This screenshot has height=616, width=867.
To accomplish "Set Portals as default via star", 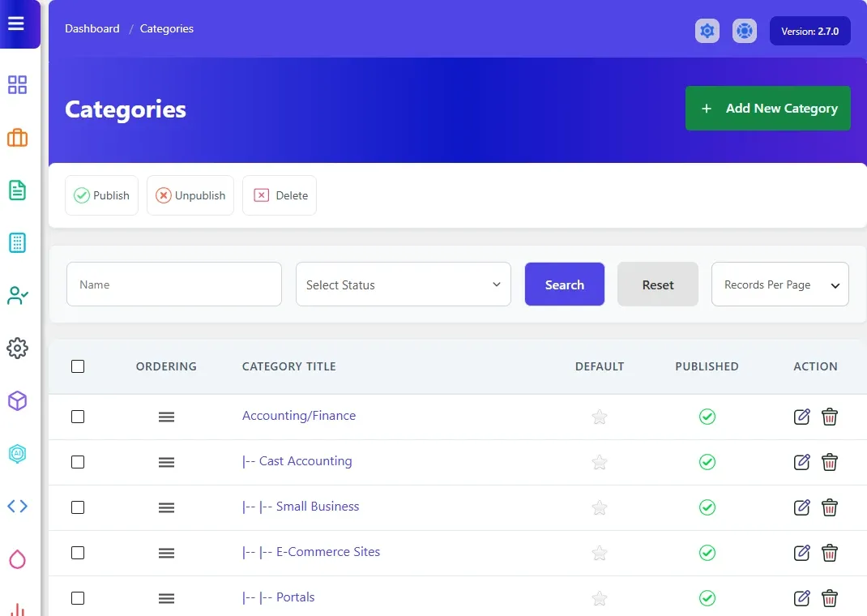I will click(600, 597).
